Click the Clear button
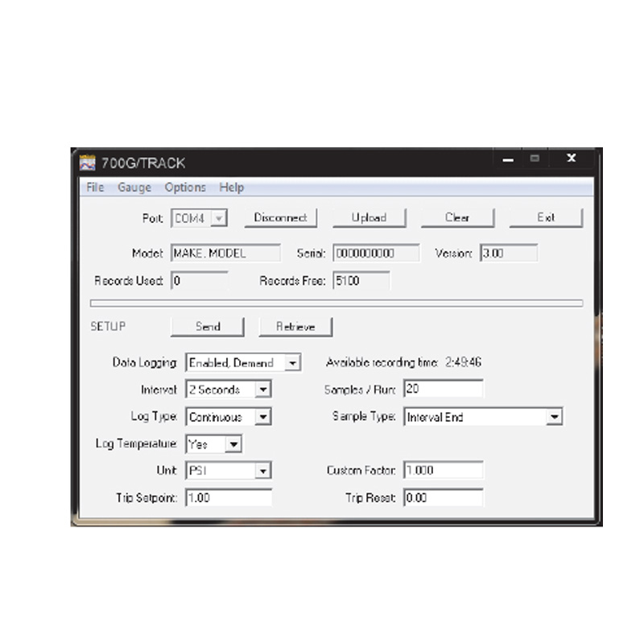The image size is (644, 644). 457,217
